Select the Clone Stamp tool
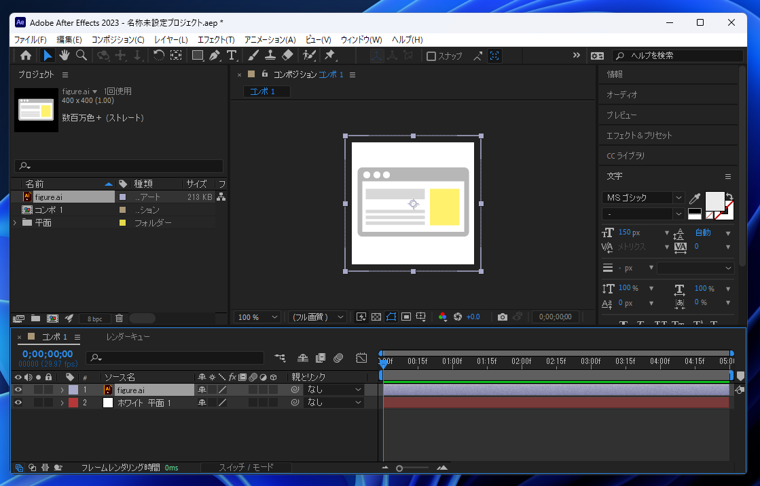The height and width of the screenshot is (486, 760). tap(270, 56)
